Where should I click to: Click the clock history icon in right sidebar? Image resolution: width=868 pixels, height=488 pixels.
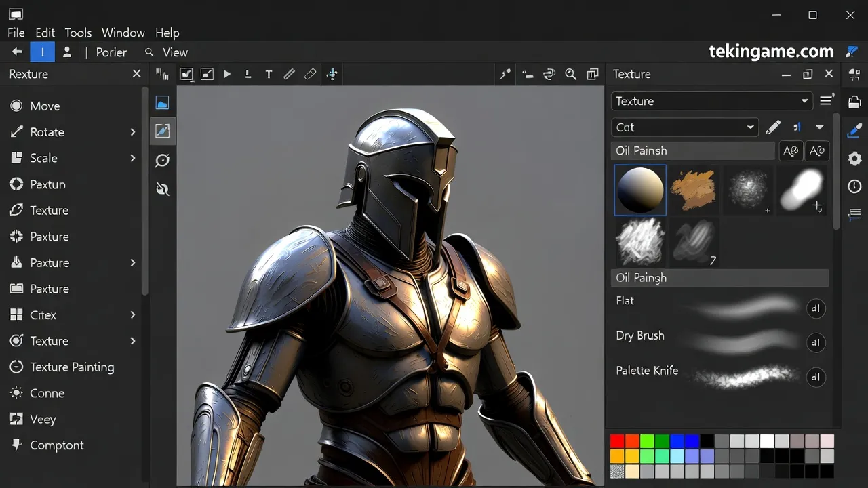point(854,186)
